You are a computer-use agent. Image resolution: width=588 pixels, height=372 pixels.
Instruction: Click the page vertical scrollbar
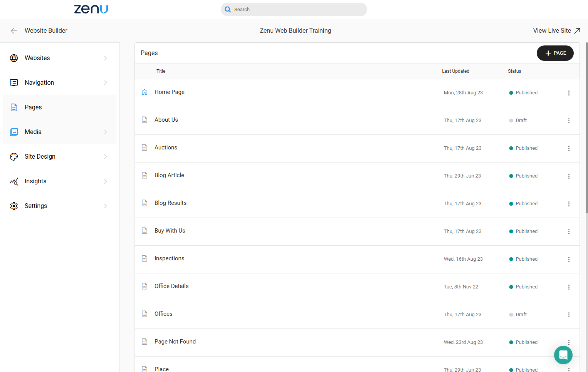[x=586, y=128]
